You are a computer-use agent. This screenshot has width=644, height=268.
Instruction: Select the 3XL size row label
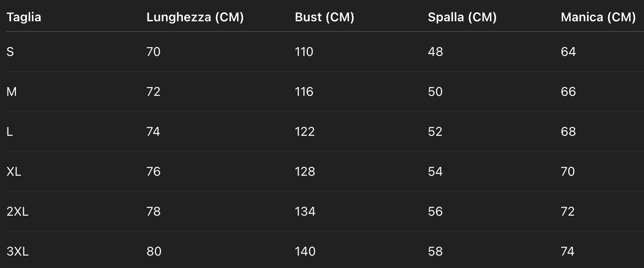coord(18,252)
